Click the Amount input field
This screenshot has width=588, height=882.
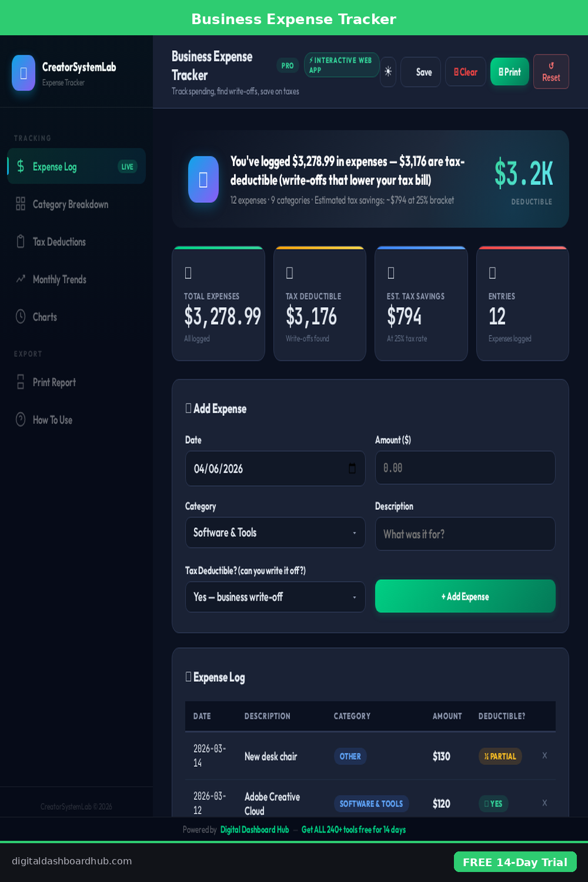point(465,468)
